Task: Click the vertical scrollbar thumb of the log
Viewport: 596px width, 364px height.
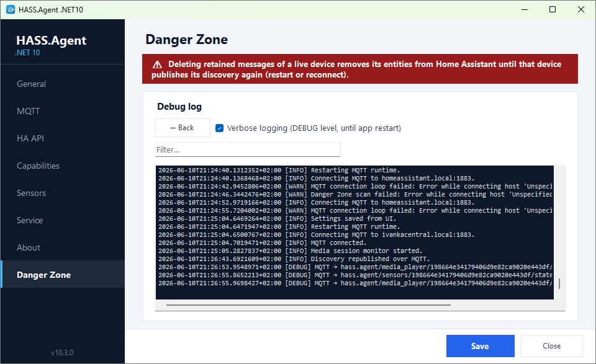Action: pos(559,283)
